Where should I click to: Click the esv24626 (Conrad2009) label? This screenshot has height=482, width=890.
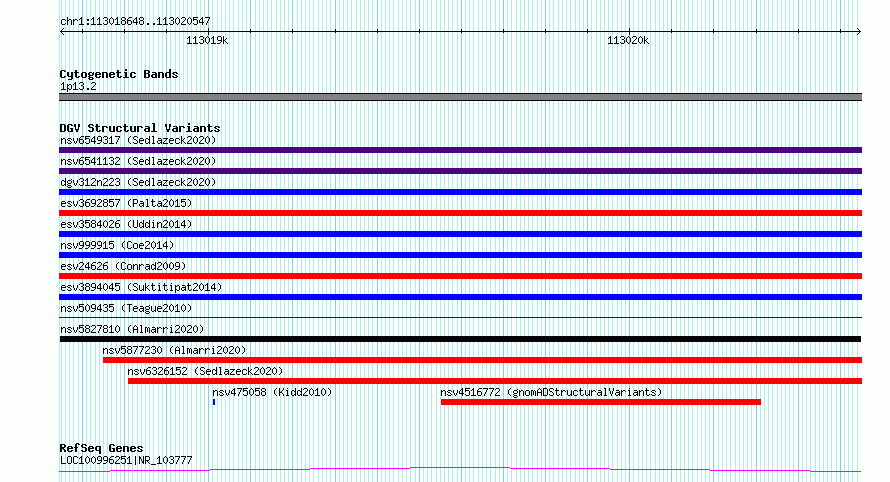pos(123,266)
